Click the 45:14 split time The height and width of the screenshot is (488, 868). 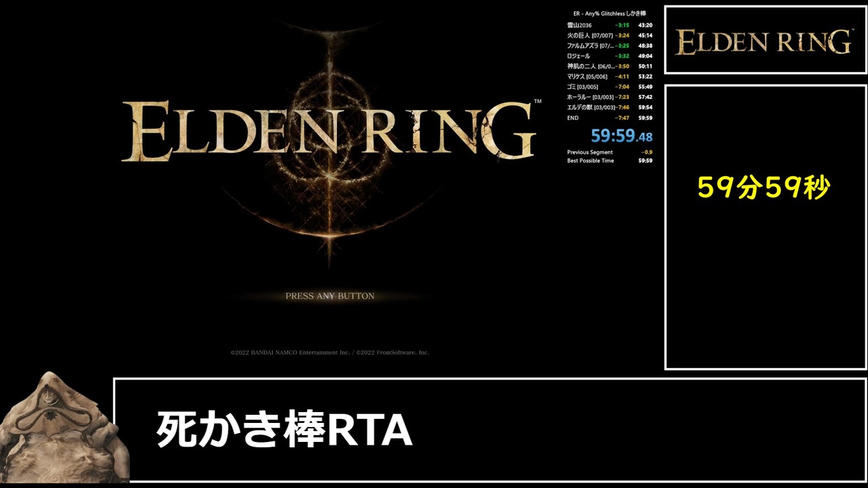646,35
